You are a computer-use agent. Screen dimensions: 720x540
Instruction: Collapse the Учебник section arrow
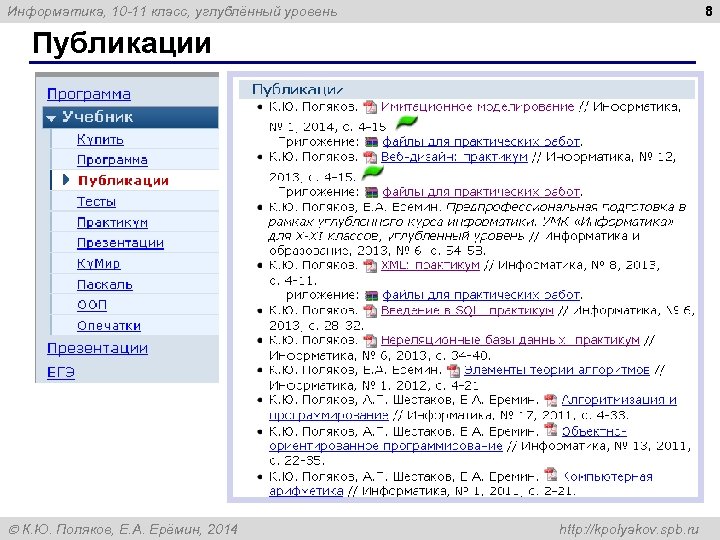pyautogui.click(x=51, y=118)
